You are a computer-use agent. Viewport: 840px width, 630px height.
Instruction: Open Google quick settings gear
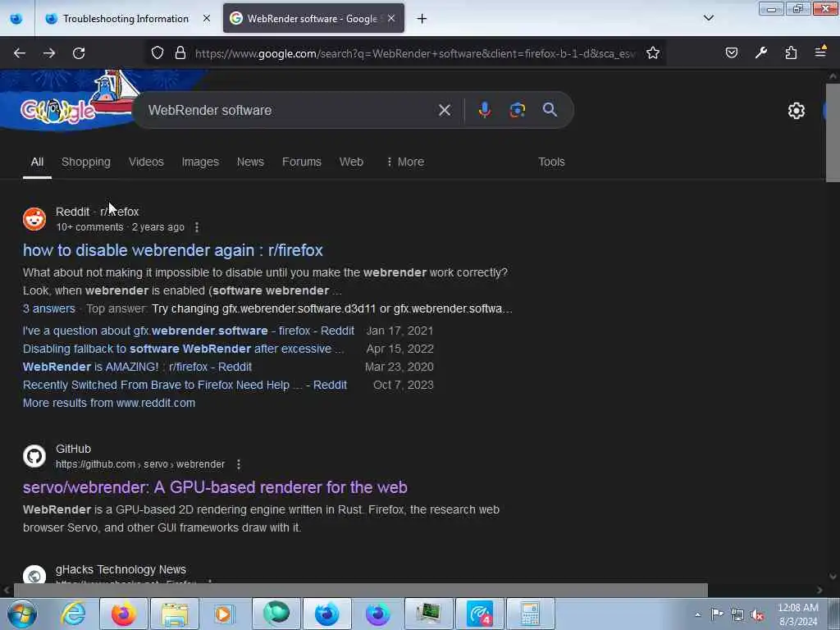click(796, 111)
